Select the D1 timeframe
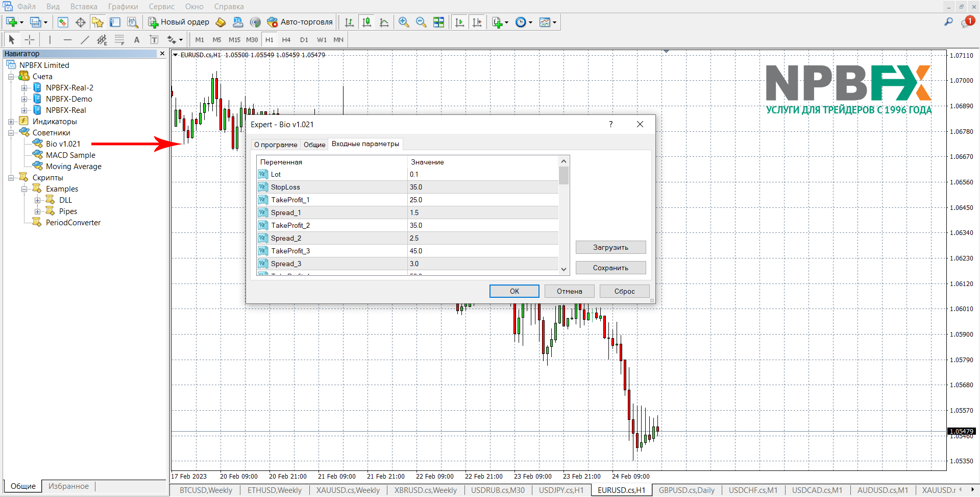 (304, 39)
